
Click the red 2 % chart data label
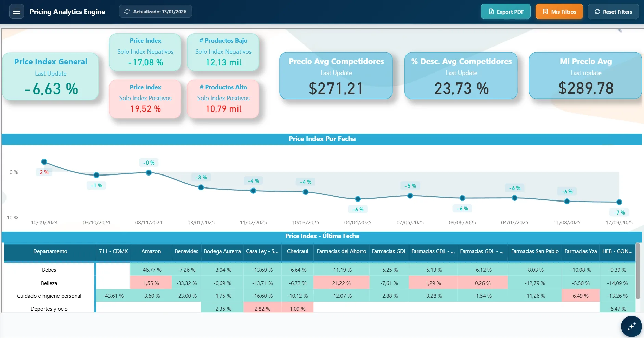tap(44, 172)
